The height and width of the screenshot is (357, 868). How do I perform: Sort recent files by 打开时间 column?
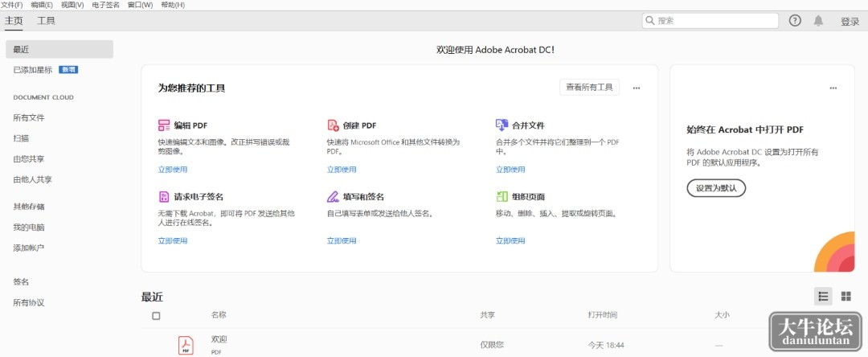pos(602,315)
